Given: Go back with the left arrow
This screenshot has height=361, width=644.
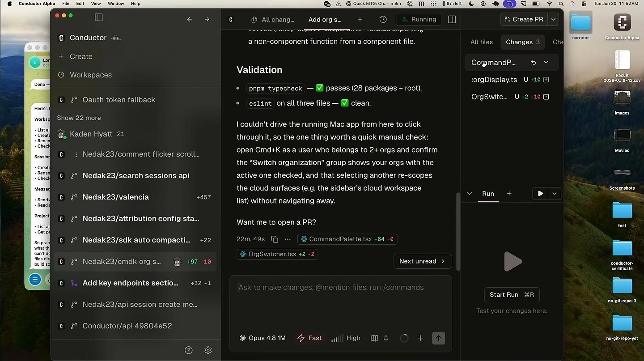Looking at the screenshot, I should coord(190,19).
